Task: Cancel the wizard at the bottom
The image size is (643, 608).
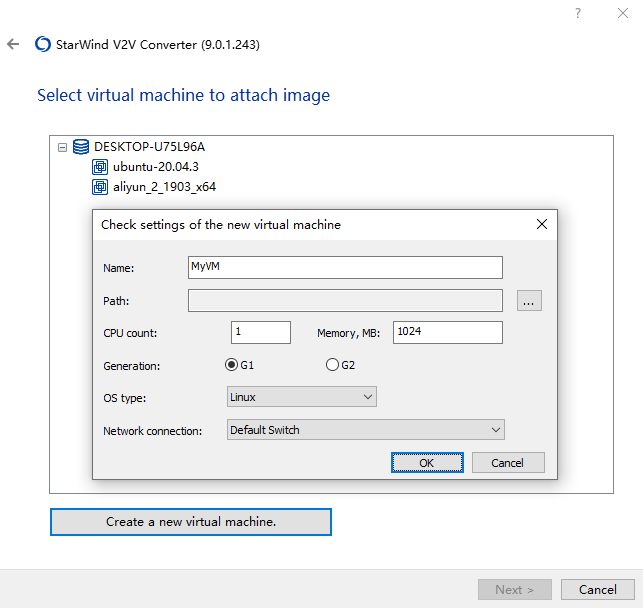Action: point(597,590)
